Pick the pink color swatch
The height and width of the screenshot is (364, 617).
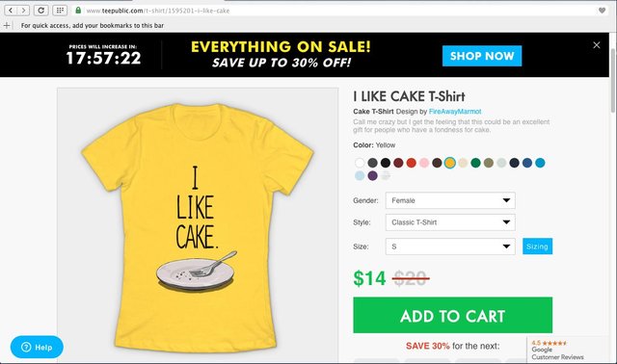click(x=424, y=163)
